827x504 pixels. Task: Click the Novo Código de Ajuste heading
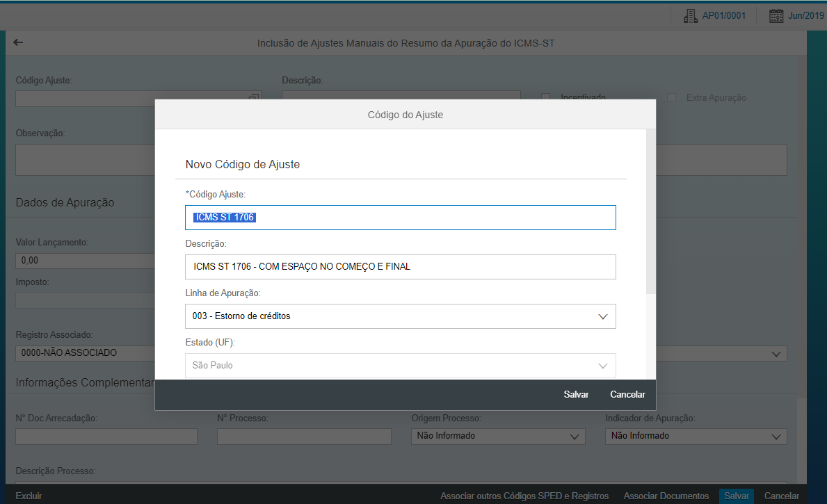pos(243,165)
